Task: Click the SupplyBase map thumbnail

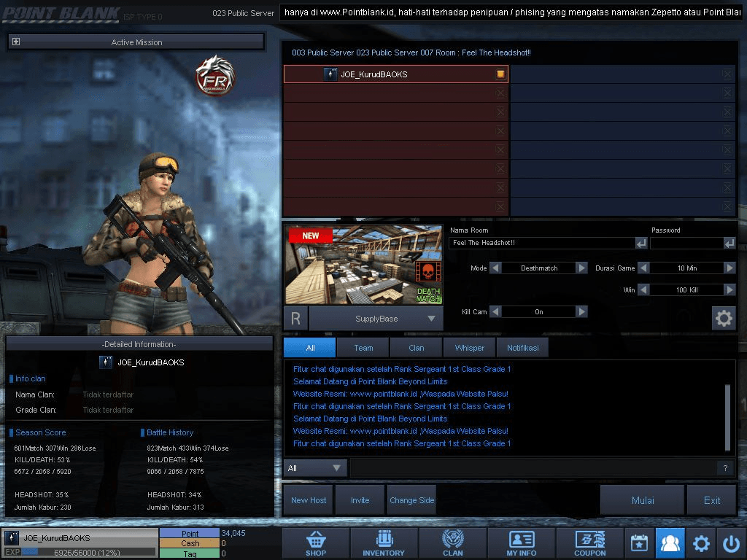Action: (x=363, y=265)
